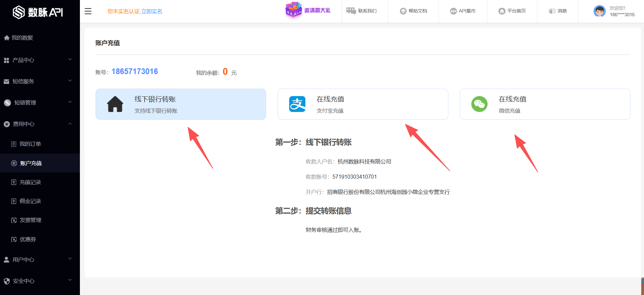Image resolution: width=644 pixels, height=295 pixels.
Task: Open the invite gift box promotion icon
Action: 293,10
